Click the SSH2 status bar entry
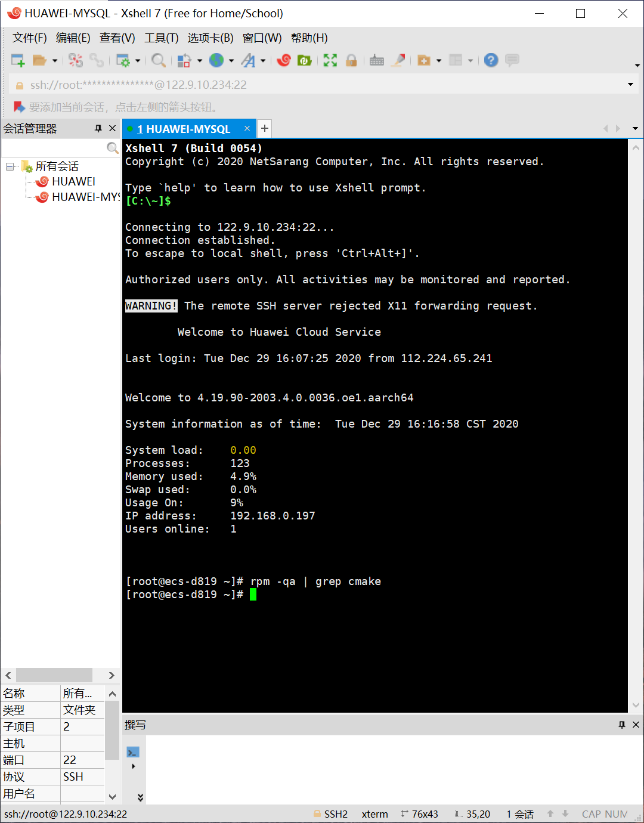The width and height of the screenshot is (644, 823). [331, 814]
